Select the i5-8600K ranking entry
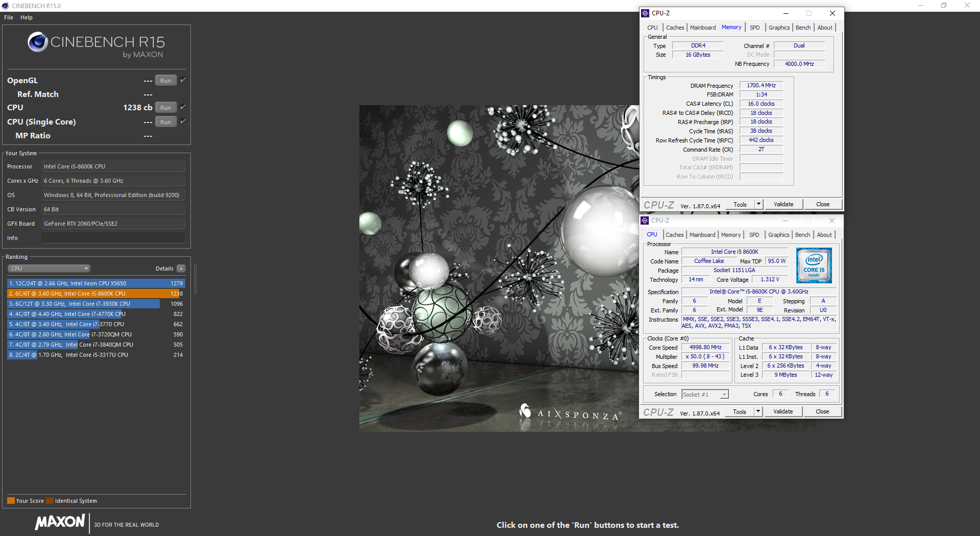Viewport: 980px width, 536px height. coord(96,294)
